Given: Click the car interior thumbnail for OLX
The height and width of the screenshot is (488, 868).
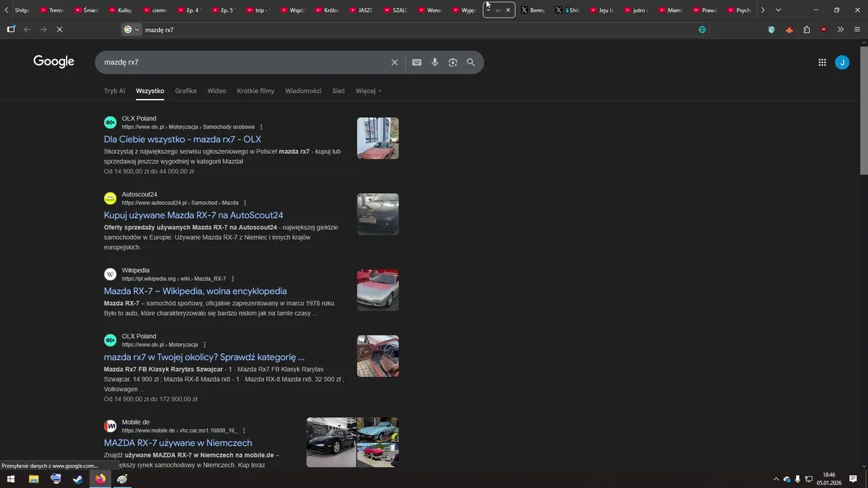Looking at the screenshot, I should [378, 356].
